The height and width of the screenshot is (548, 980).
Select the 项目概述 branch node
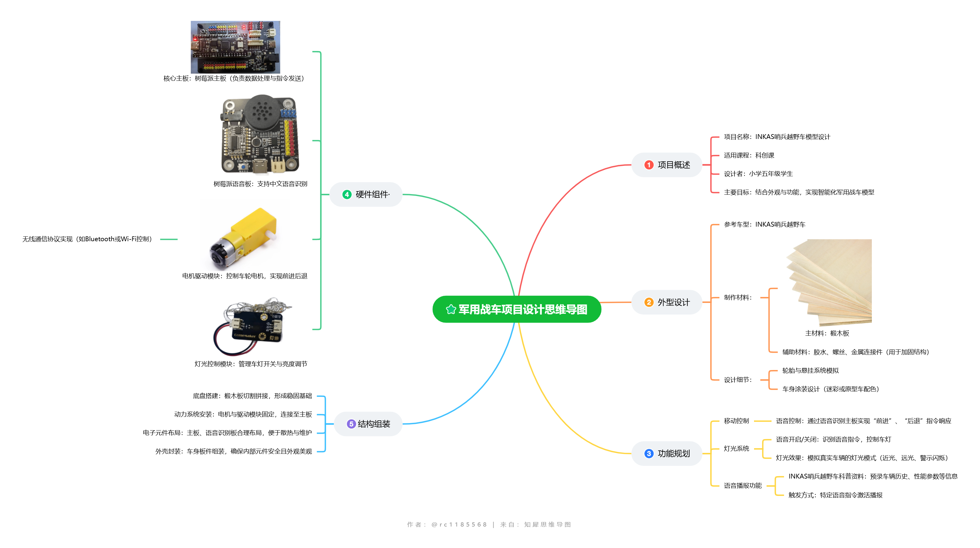(666, 165)
